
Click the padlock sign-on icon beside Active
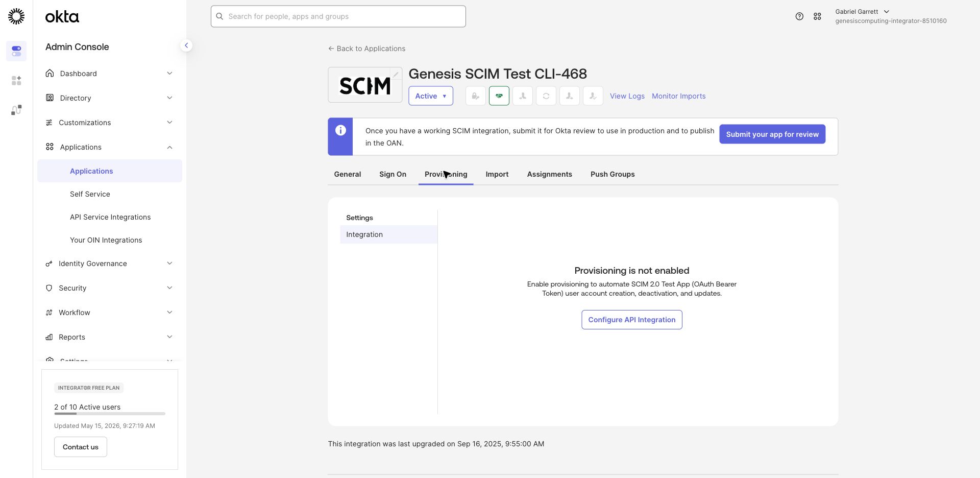(x=475, y=95)
